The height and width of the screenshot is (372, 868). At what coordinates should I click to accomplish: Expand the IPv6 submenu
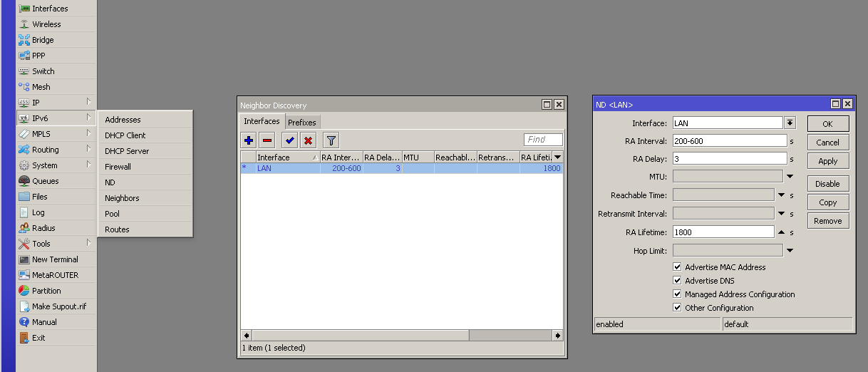point(56,118)
